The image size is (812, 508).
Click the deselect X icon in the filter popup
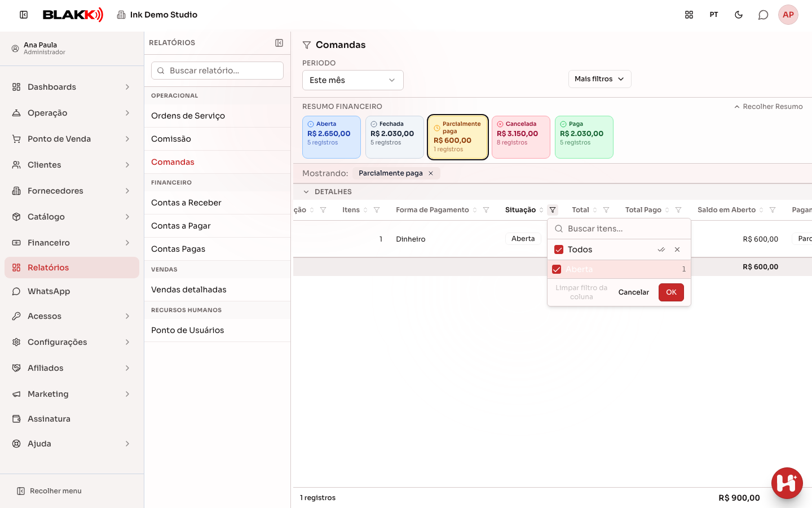point(677,249)
